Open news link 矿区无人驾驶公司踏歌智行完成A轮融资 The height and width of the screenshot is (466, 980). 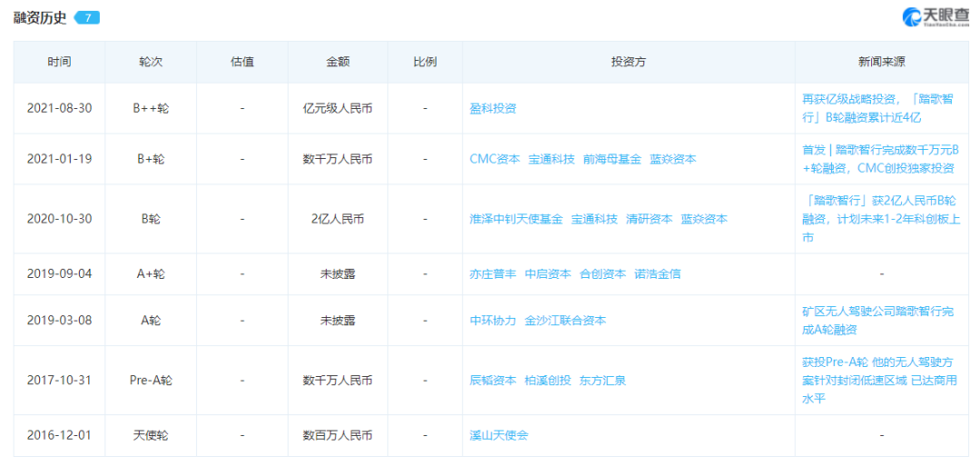pyautogui.click(x=878, y=321)
